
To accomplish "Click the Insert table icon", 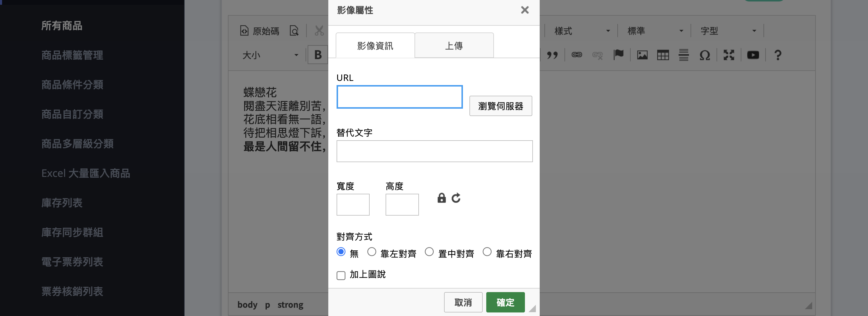I will tap(663, 55).
